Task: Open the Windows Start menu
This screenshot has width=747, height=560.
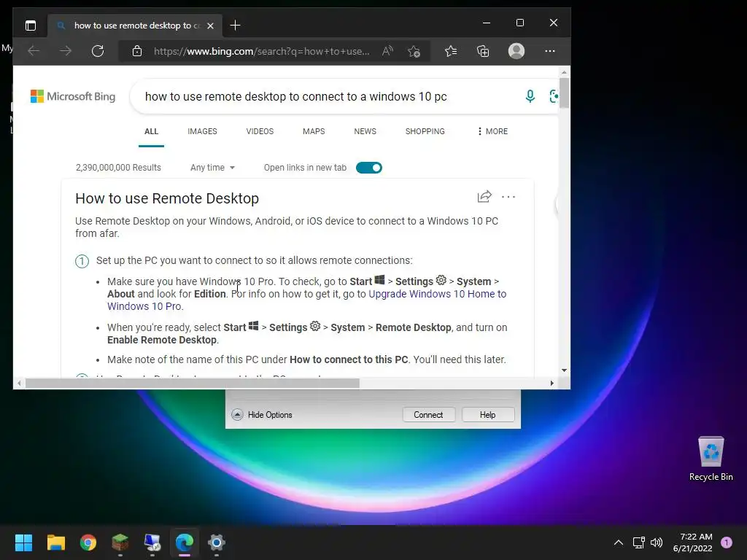Action: pos(23,542)
